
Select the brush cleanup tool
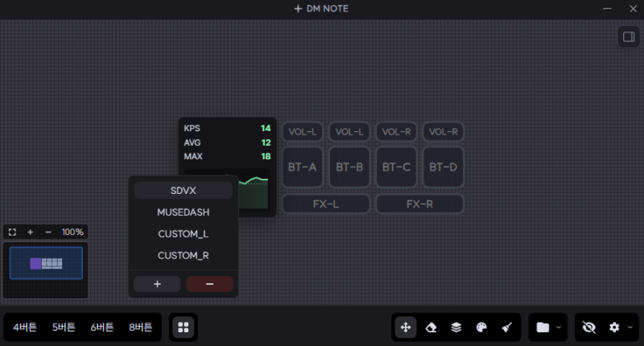click(507, 327)
